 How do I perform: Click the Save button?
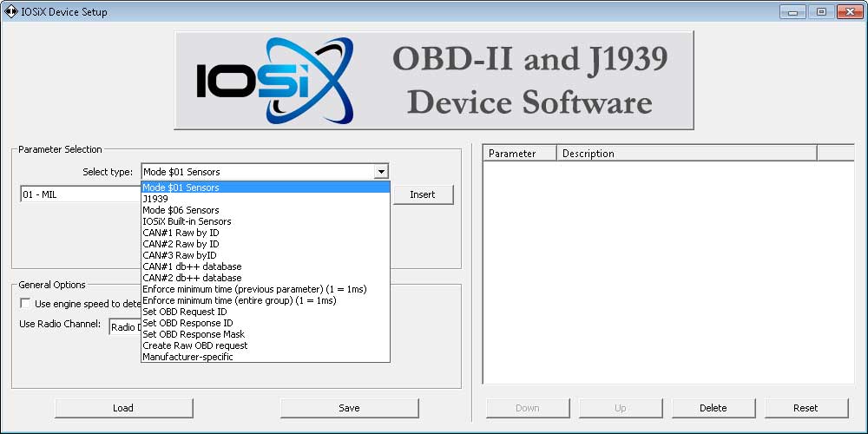(x=349, y=408)
